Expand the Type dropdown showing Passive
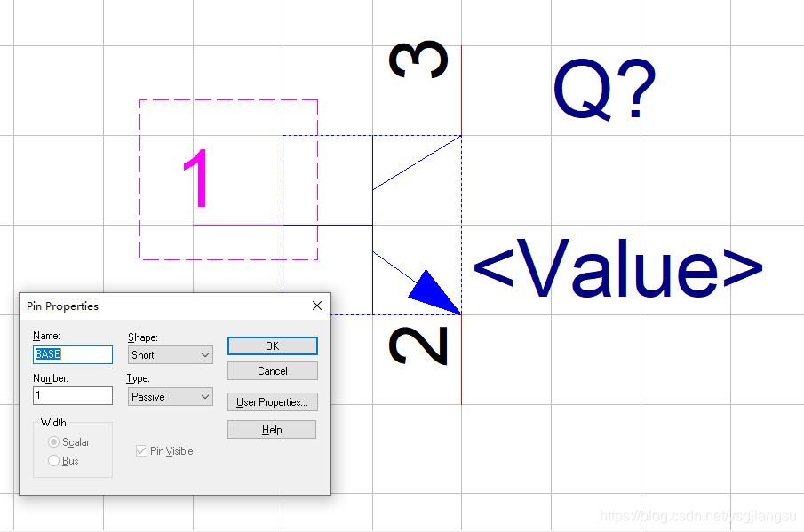 (170, 397)
